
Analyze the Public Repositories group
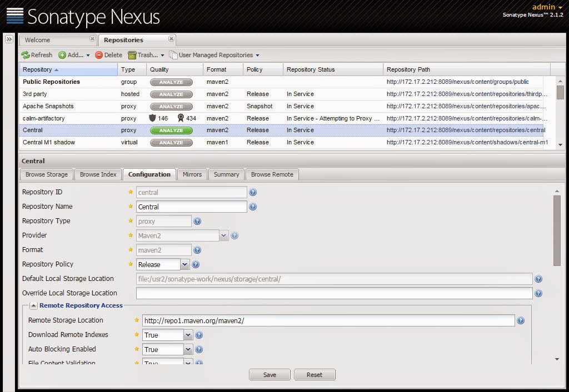pos(171,82)
